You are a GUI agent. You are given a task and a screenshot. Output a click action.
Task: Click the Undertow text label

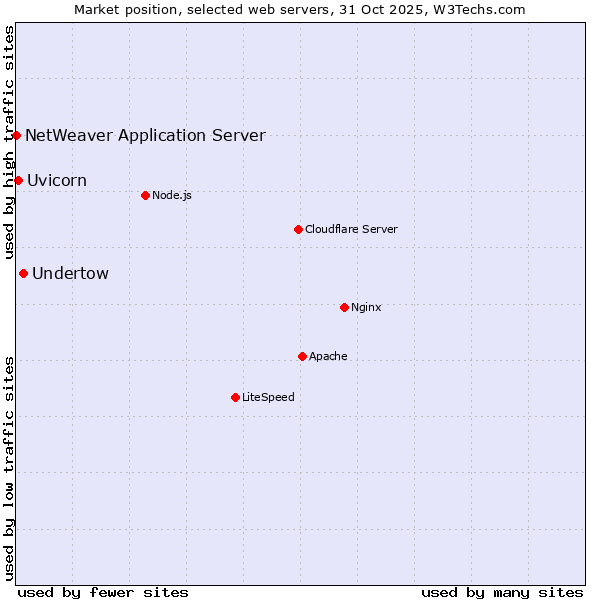tap(70, 273)
